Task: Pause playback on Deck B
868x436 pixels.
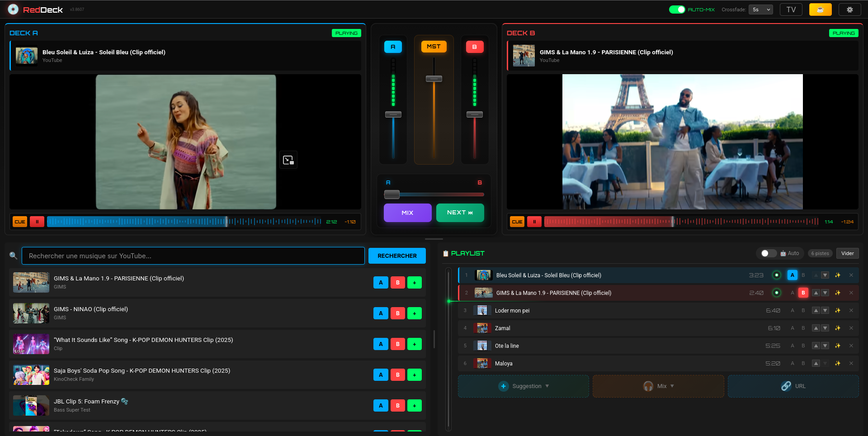Action: click(534, 222)
